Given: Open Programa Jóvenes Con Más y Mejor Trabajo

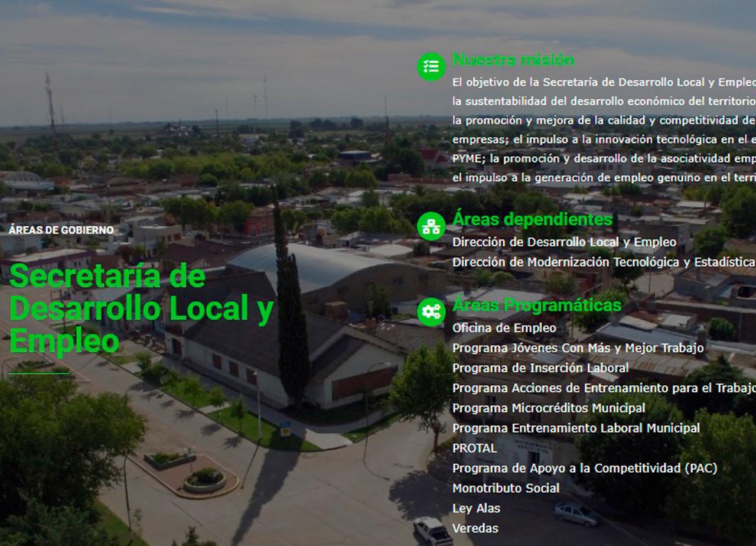Looking at the screenshot, I should 578,348.
